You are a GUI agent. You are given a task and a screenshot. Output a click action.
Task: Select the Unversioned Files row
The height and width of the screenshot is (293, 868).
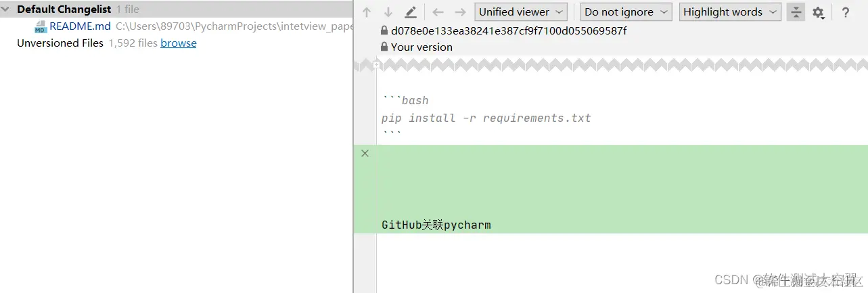coord(176,43)
